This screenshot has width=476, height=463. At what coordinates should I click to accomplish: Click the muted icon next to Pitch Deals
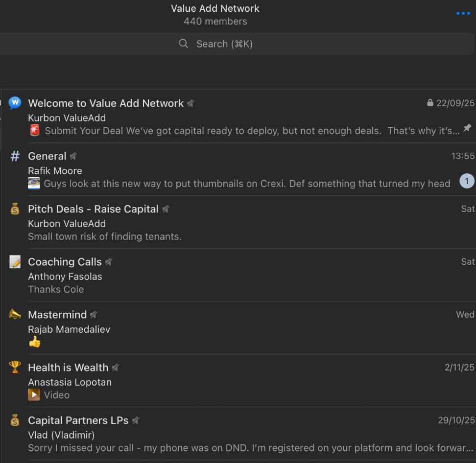166,209
